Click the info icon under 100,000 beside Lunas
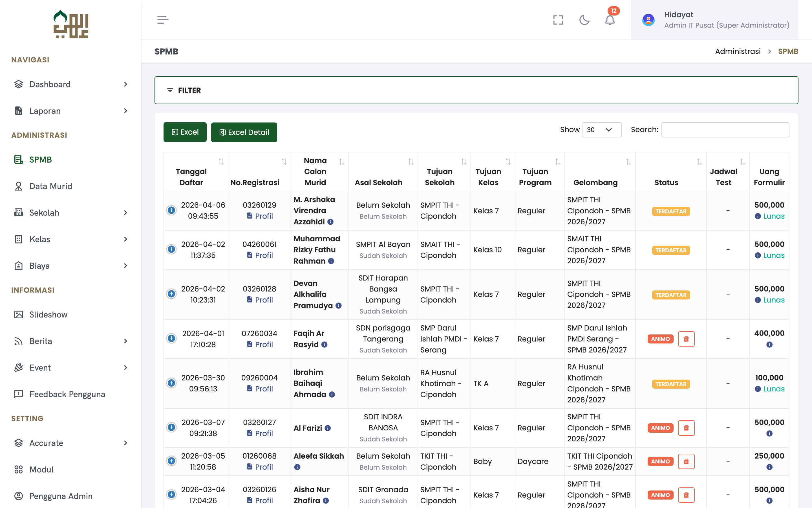The width and height of the screenshot is (812, 508). point(758,389)
